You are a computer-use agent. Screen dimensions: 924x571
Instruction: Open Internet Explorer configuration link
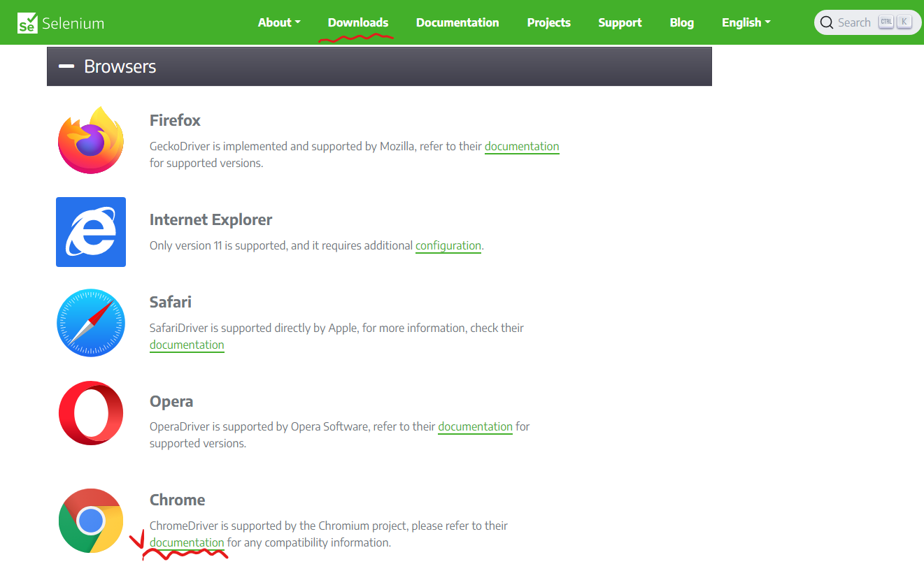448,245
